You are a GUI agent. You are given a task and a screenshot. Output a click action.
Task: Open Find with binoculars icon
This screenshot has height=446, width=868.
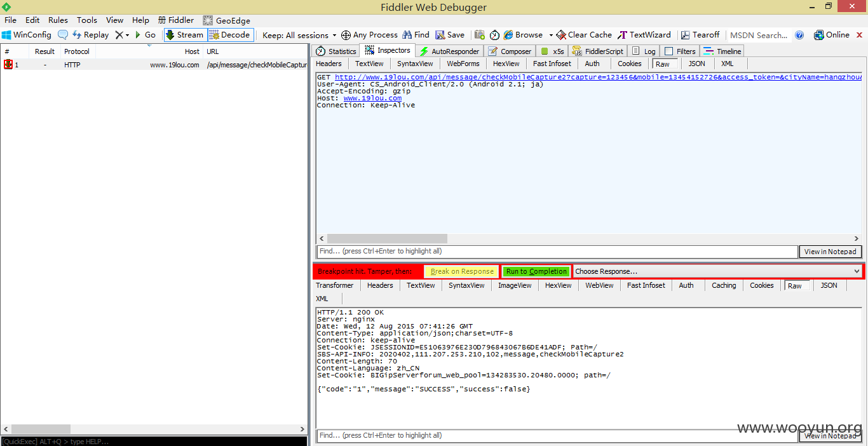(416, 35)
